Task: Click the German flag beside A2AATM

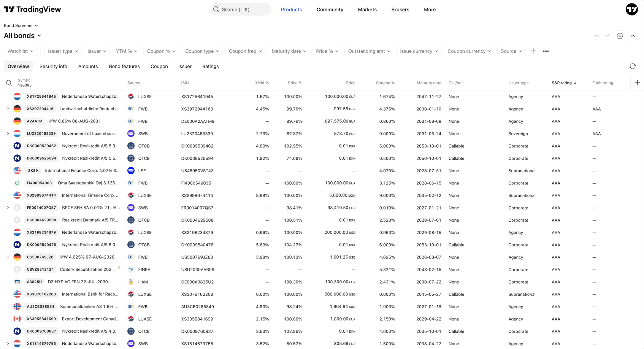Action: click(17, 121)
